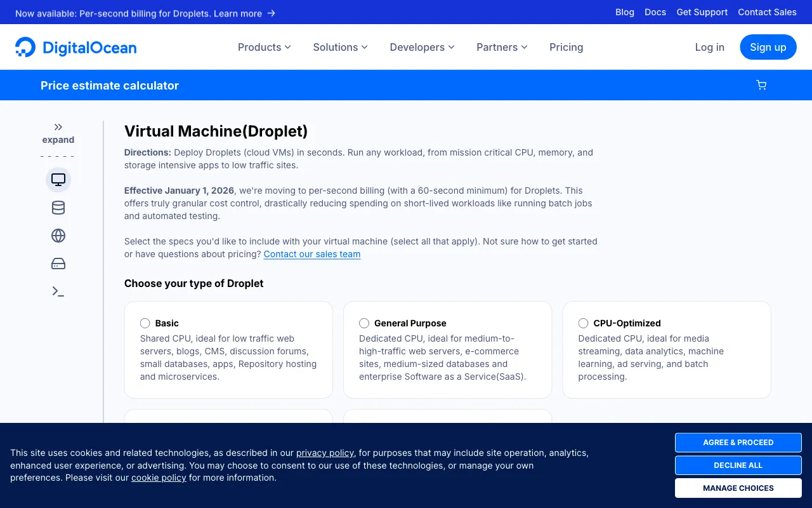
Task: Open the privacy policy link
Action: click(x=325, y=453)
